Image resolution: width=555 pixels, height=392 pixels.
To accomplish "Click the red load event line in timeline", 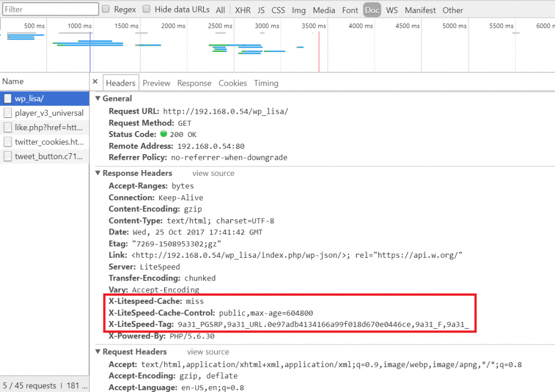I will click(x=319, y=51).
